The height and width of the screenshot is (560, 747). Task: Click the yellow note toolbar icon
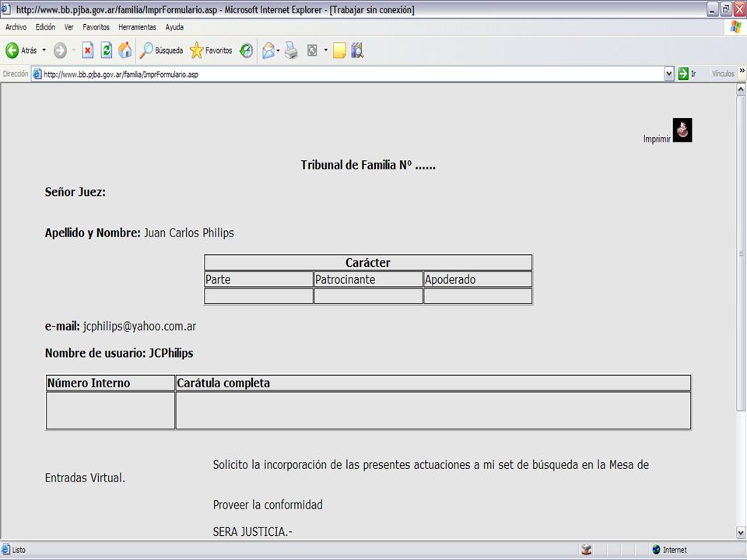click(340, 50)
